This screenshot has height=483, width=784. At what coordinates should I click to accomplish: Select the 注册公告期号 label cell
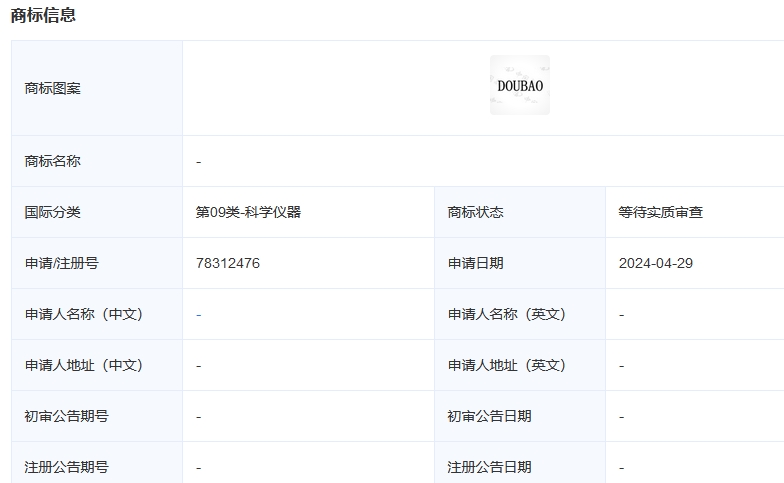[x=67, y=467]
